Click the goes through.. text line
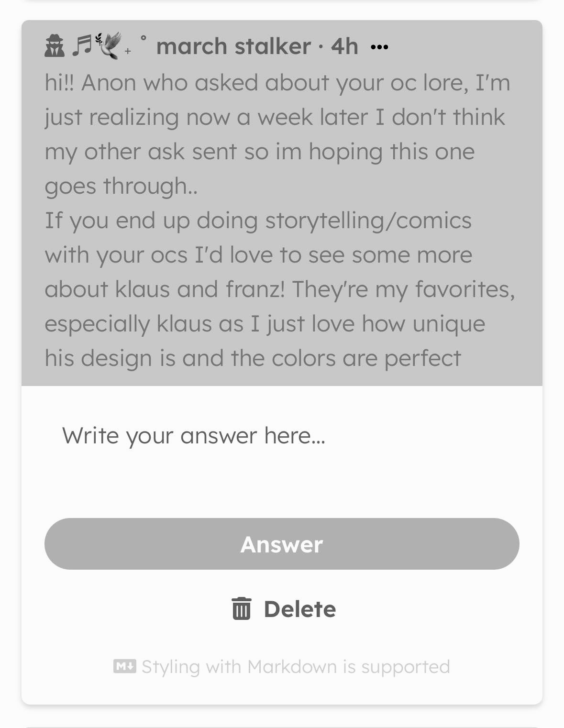 tap(121, 186)
